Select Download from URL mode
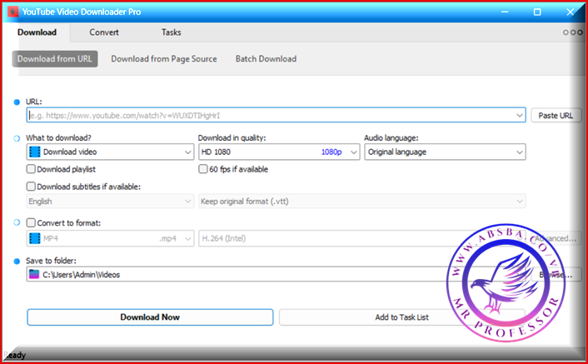This screenshot has height=364, width=588. tap(55, 59)
